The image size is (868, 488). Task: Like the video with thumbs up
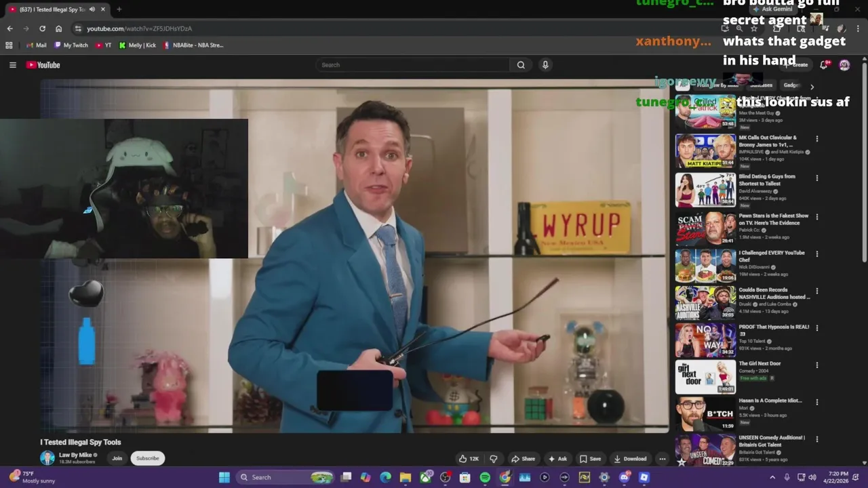pyautogui.click(x=469, y=459)
